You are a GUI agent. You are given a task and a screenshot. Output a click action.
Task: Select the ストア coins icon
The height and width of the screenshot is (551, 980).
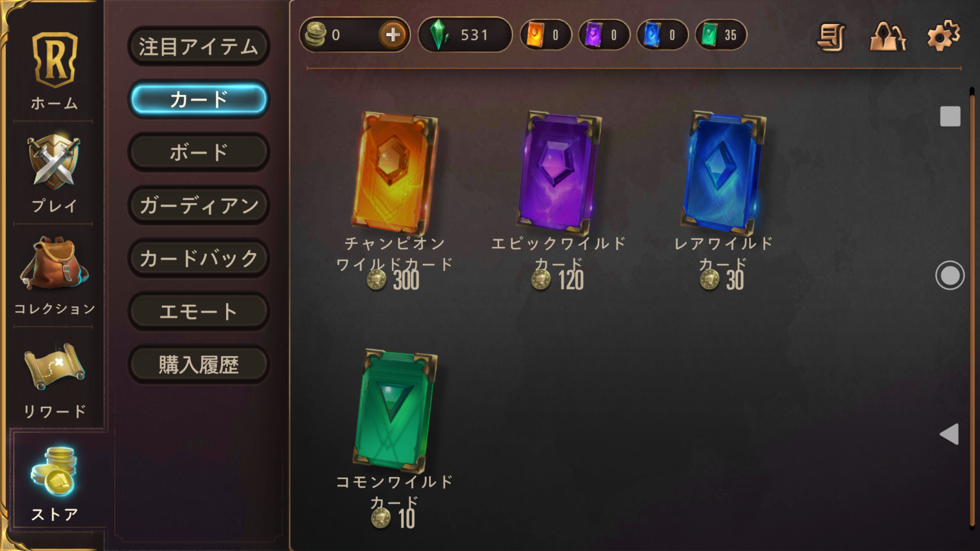(54, 471)
